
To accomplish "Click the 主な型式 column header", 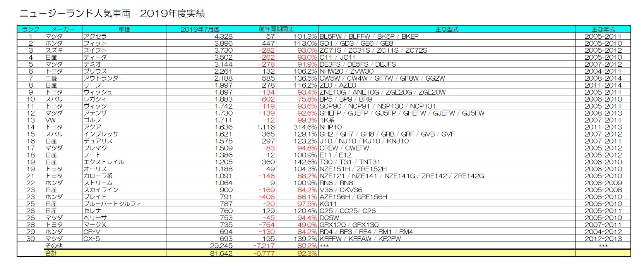I will click(447, 29).
